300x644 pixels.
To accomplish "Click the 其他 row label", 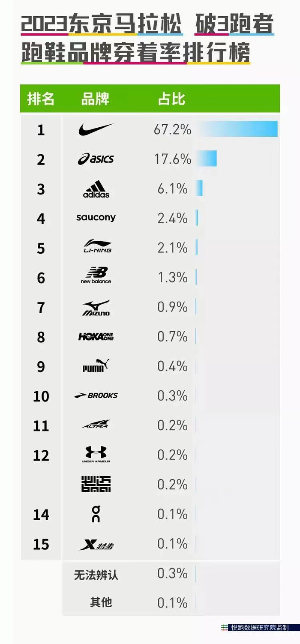I will tap(101, 602).
